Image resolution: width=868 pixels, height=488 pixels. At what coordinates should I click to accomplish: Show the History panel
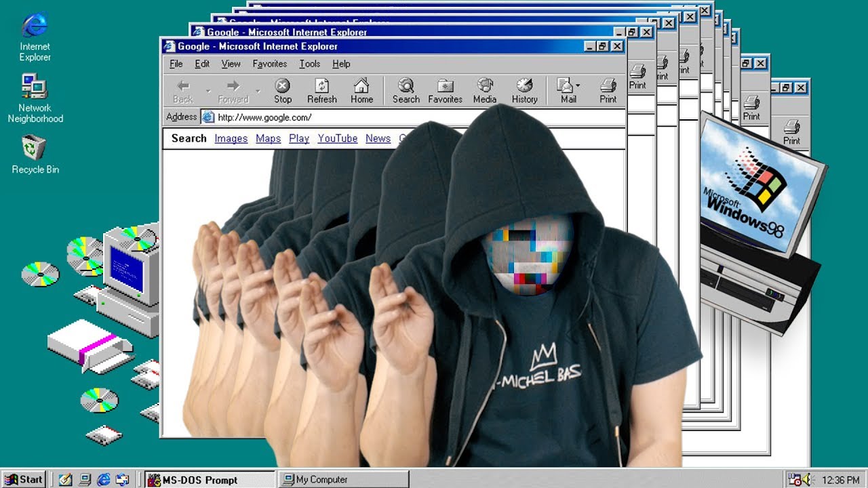click(524, 91)
